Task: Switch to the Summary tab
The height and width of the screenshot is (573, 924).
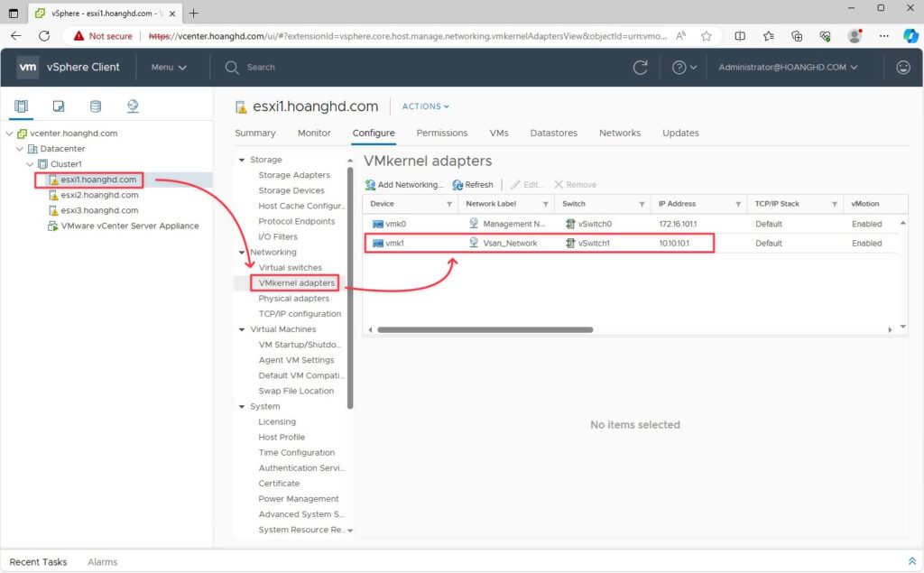Action: (255, 134)
